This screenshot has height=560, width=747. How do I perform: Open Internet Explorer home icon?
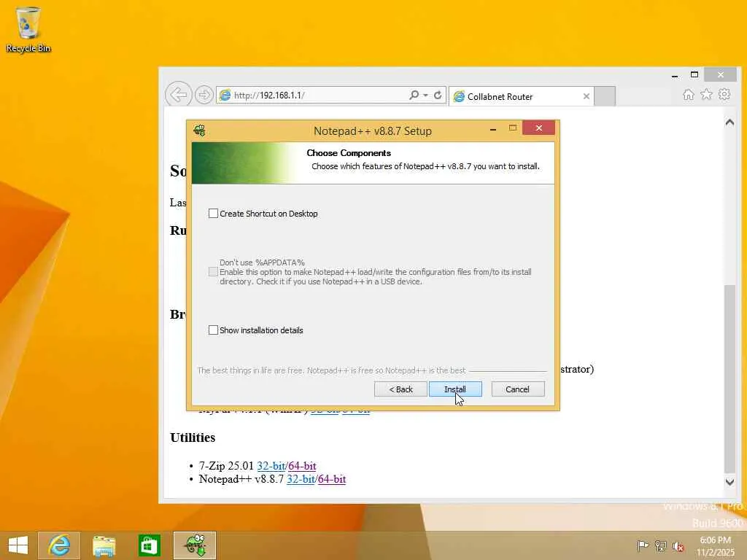tap(688, 94)
